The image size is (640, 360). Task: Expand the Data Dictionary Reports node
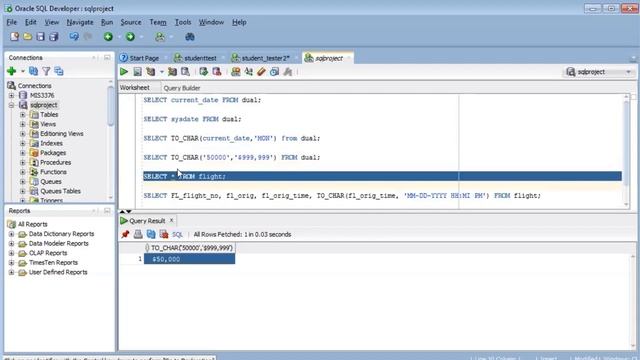[x=11, y=234]
